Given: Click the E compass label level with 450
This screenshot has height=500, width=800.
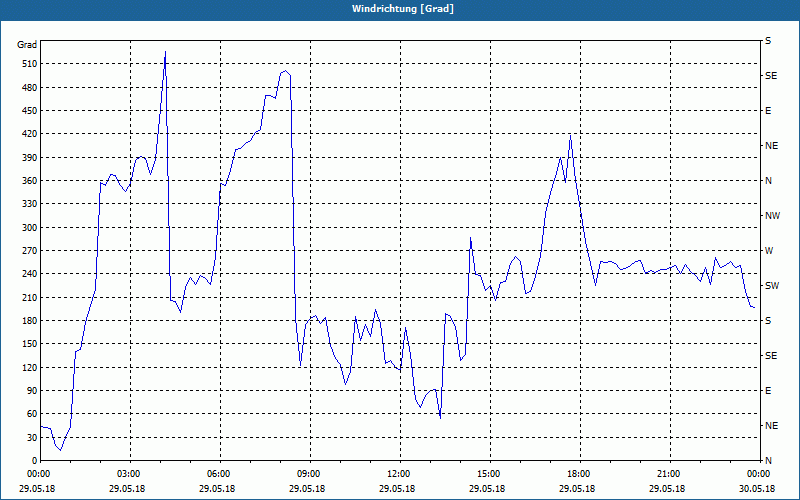Looking at the screenshot, I should coord(768,111).
